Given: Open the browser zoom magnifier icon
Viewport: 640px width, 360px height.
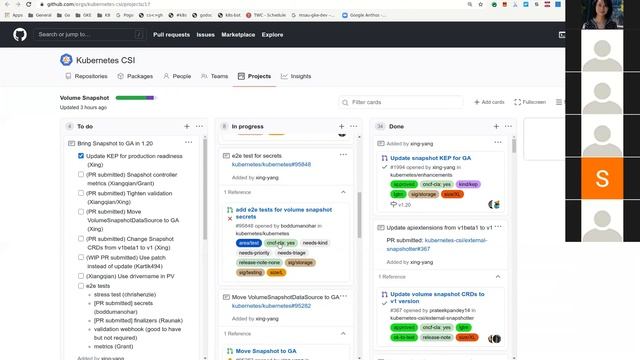Looking at the screenshot, I should tap(470, 4).
